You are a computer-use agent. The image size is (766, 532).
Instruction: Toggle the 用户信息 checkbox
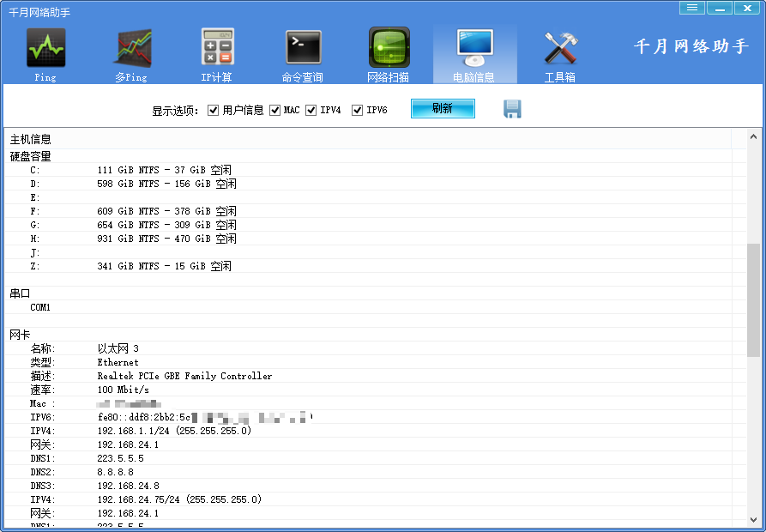[213, 111]
